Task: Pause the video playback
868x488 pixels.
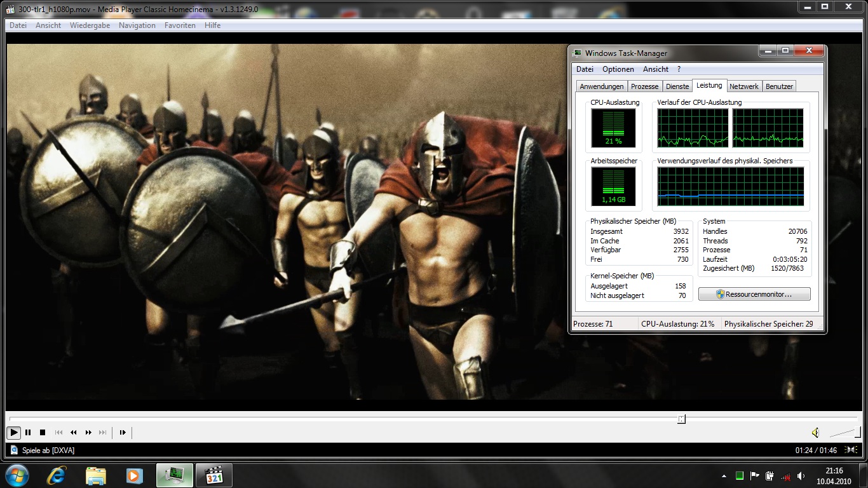Action: point(28,433)
